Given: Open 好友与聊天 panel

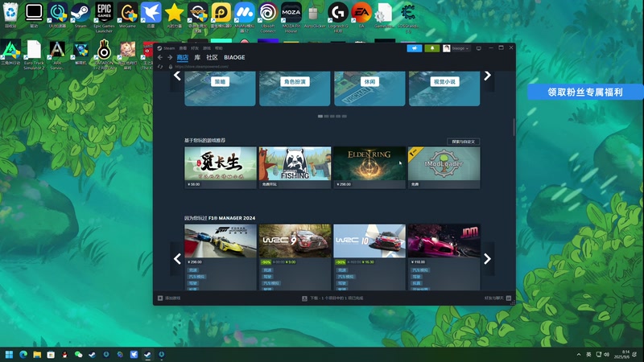Looking at the screenshot, I should pyautogui.click(x=497, y=298).
